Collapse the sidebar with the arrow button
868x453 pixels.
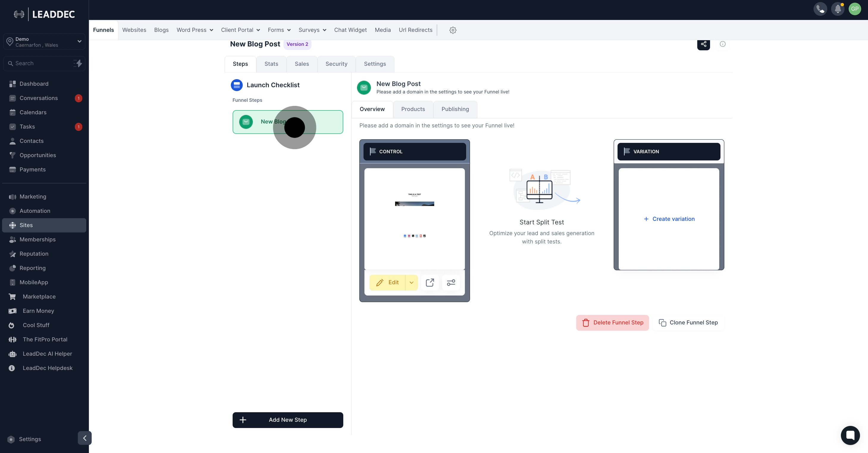(x=84, y=438)
